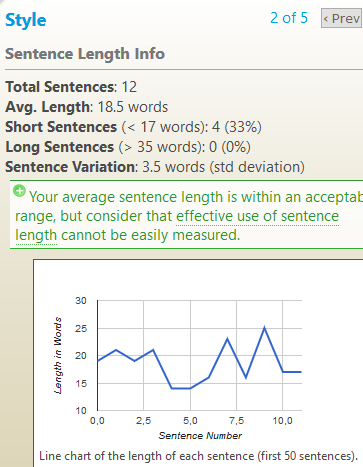363x467 pixels.
Task: Click the line chart caption text
Action: tap(198, 456)
